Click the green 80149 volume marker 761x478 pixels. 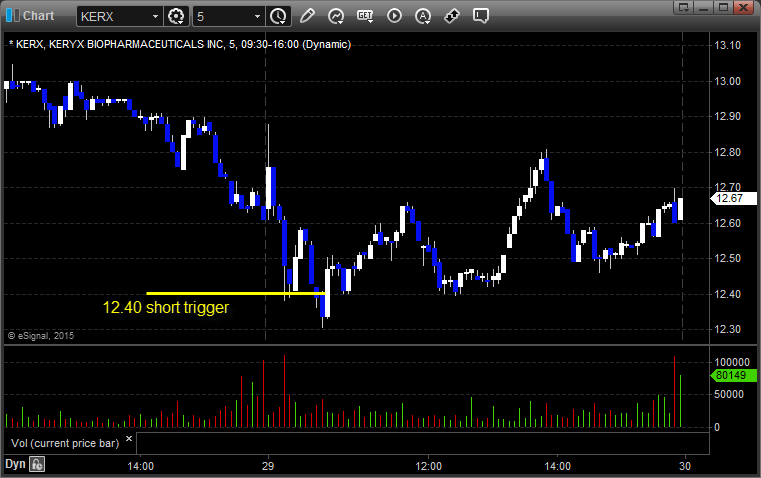click(733, 375)
